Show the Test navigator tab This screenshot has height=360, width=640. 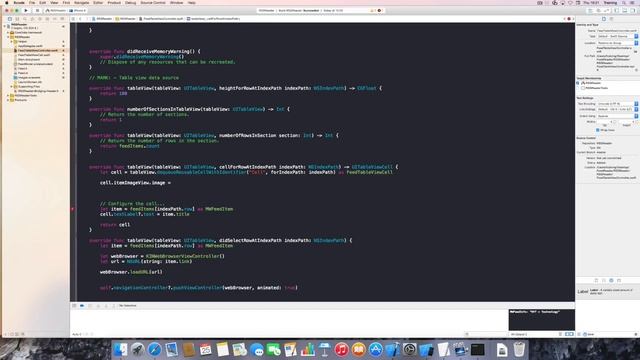40,19
